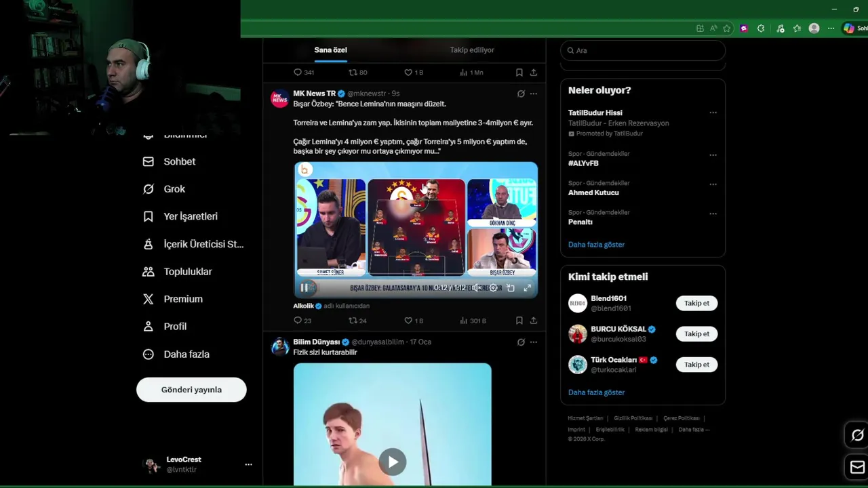
Task: Open more options for Bilim Dünyası post
Action: coord(534,342)
